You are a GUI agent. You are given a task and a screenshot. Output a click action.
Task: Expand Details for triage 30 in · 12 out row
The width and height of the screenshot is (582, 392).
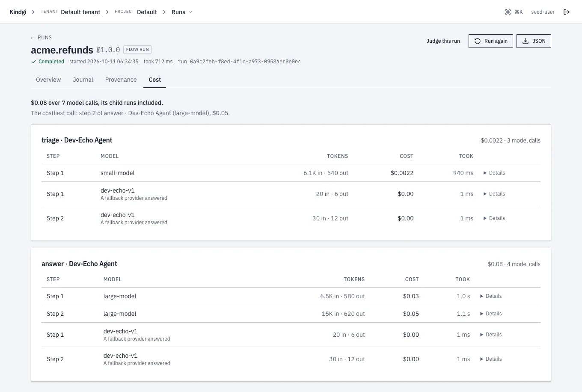[494, 218]
